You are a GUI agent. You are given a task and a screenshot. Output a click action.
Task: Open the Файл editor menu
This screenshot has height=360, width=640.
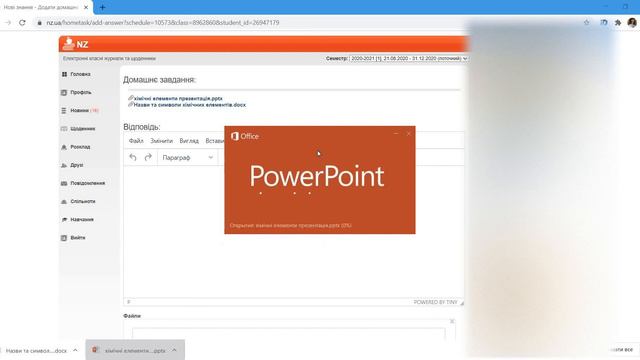[136, 141]
